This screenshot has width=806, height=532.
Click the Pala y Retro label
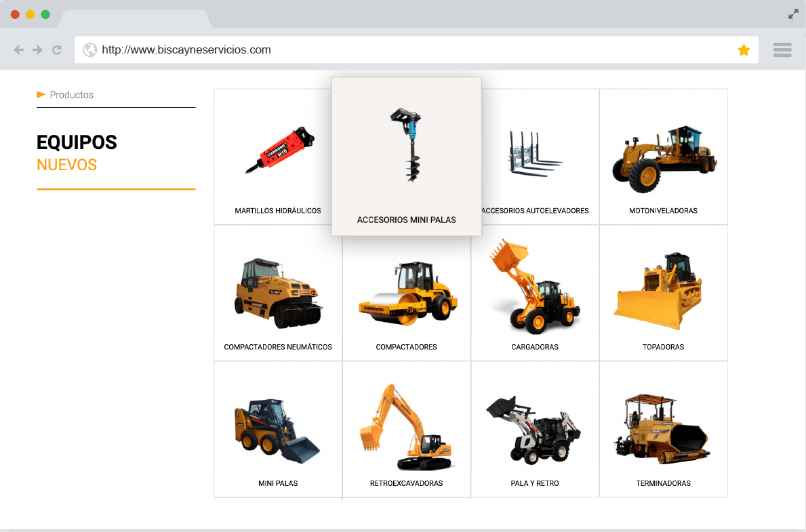535,484
